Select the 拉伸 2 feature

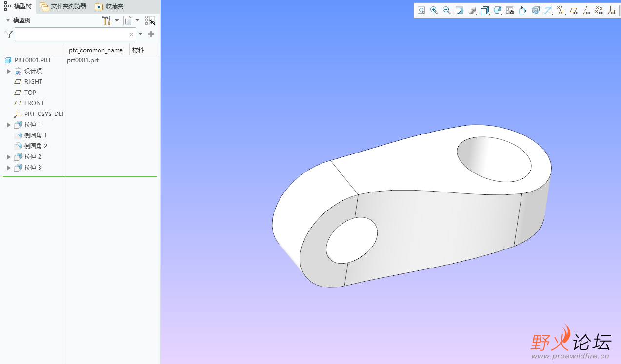click(33, 157)
